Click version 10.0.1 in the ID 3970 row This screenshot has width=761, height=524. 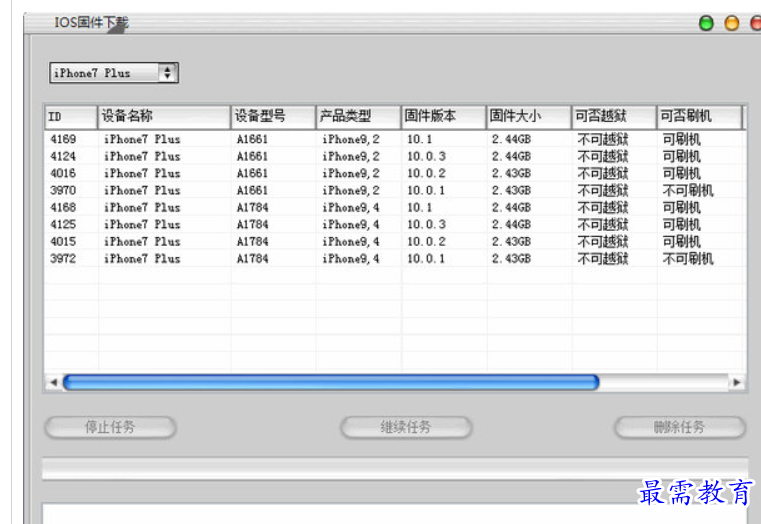click(x=426, y=191)
